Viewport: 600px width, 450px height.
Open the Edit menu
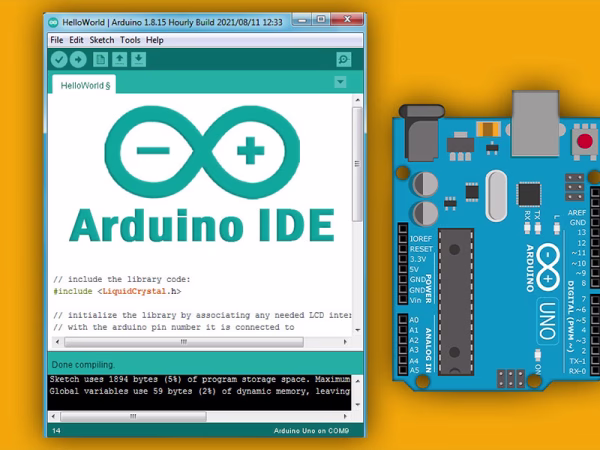pos(77,40)
